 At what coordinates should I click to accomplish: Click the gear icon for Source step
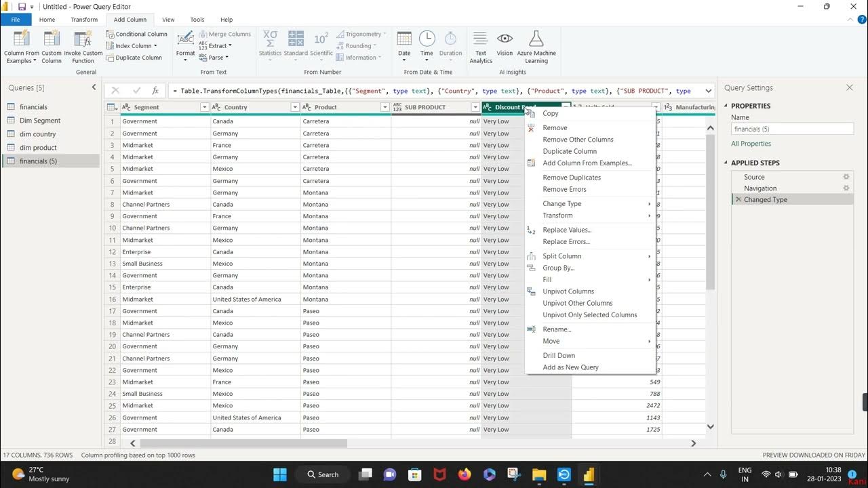(x=846, y=177)
